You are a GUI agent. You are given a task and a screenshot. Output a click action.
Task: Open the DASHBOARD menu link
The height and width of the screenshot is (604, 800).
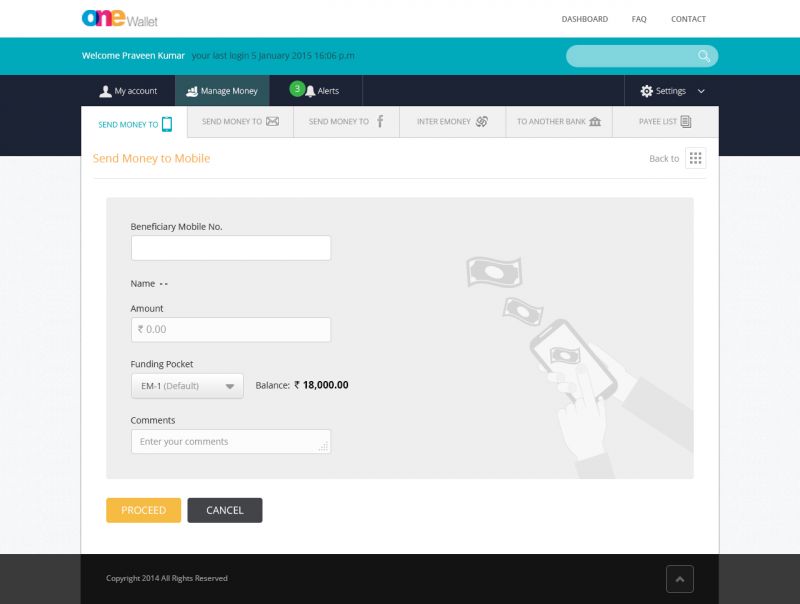coord(585,19)
